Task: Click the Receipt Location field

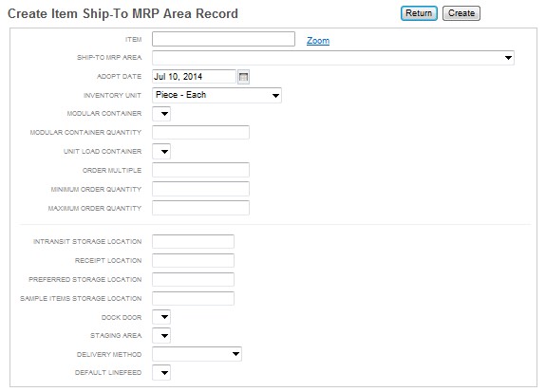Action: (193, 260)
